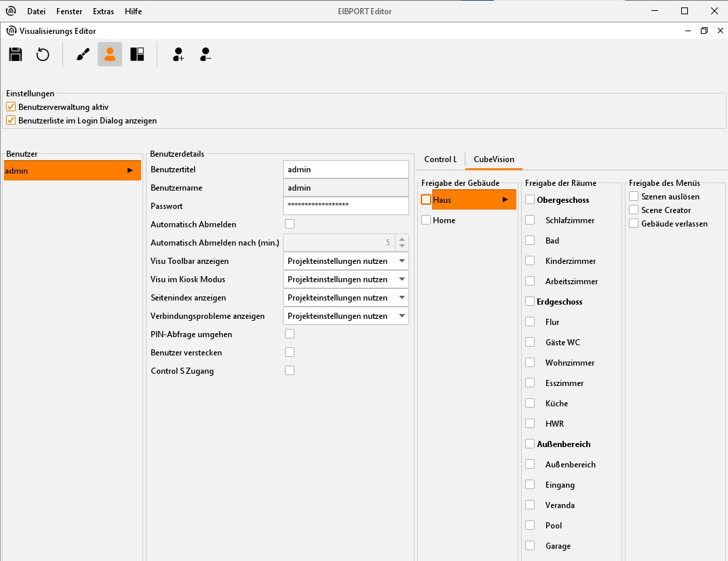
Task: Switch to the Control L tab
Action: pyautogui.click(x=440, y=159)
